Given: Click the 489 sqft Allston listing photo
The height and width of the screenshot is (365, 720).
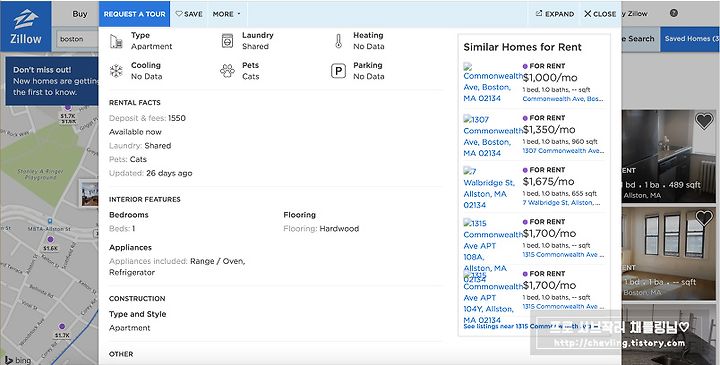Looking at the screenshot, I should coord(668,156).
